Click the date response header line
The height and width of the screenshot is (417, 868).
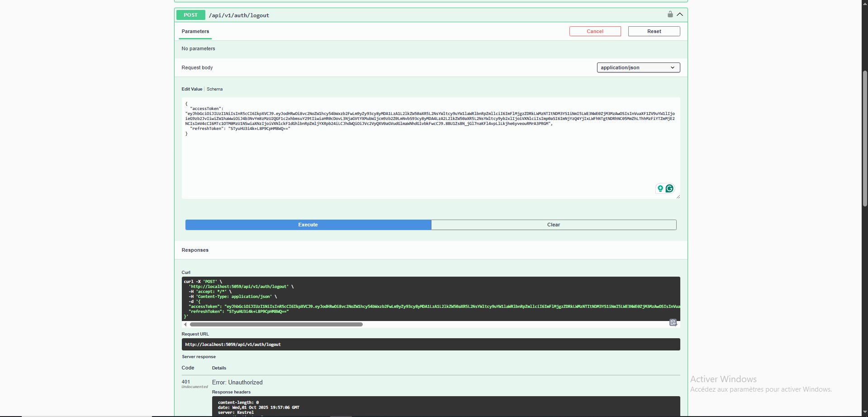(x=259, y=407)
